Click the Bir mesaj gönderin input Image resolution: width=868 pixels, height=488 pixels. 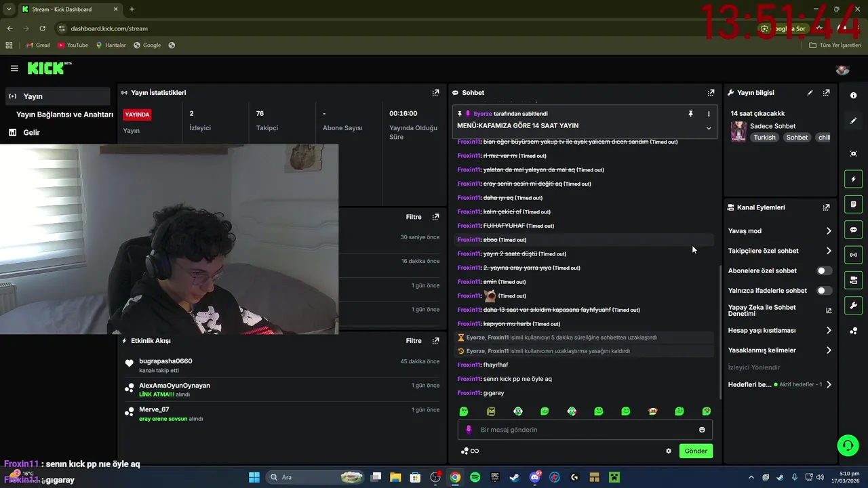585,430
